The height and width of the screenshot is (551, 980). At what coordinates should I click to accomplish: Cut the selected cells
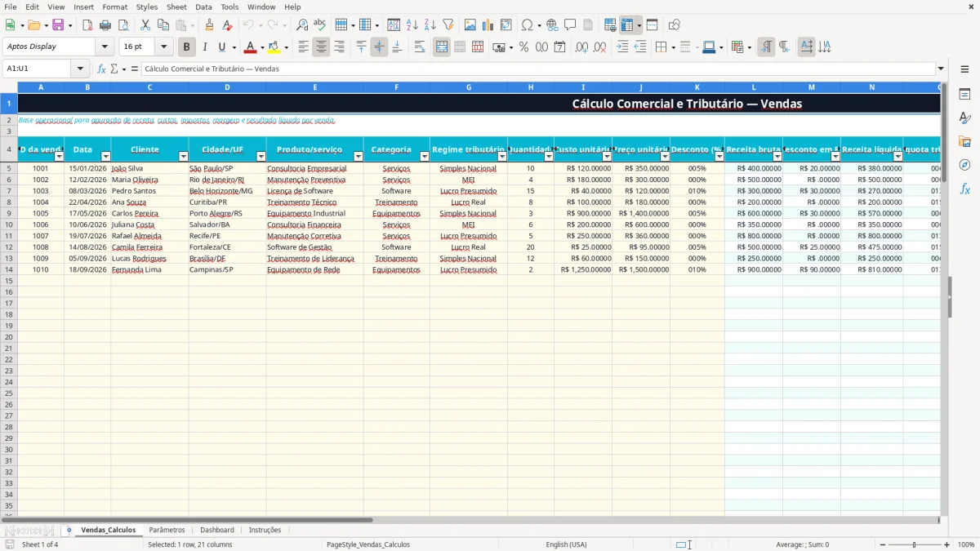145,25
